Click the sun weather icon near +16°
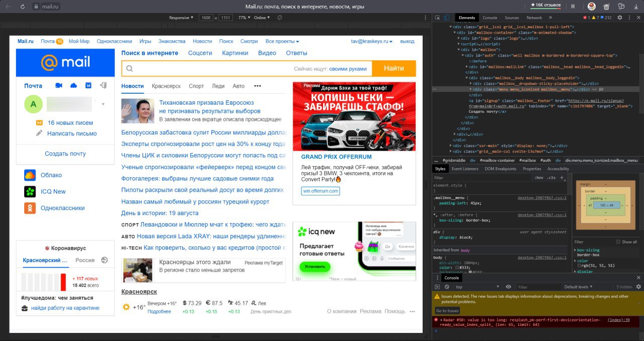 [126, 307]
